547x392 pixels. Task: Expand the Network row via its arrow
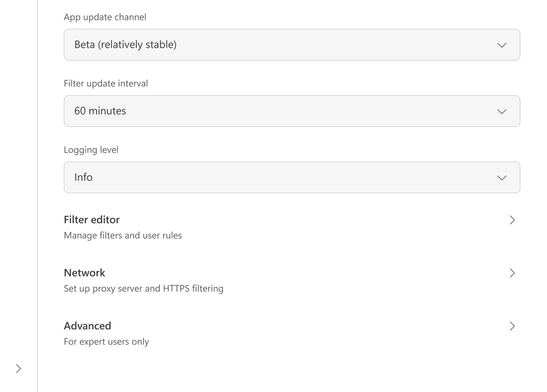tap(512, 273)
